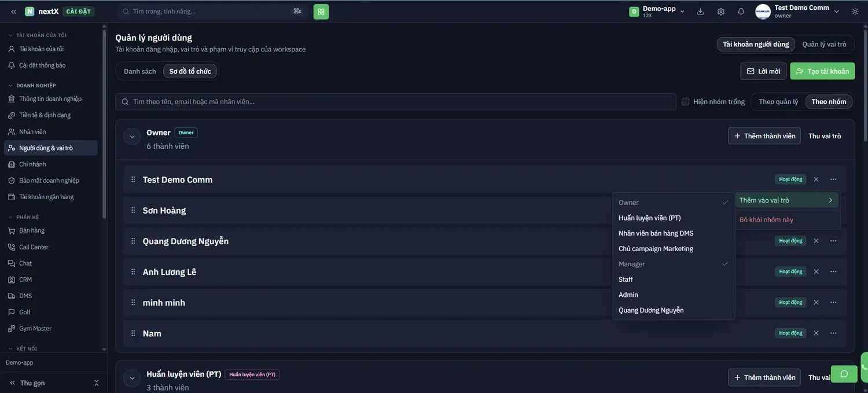Click the Tạo tài khoản button
Viewport: 868px width, 393px height.
point(822,71)
